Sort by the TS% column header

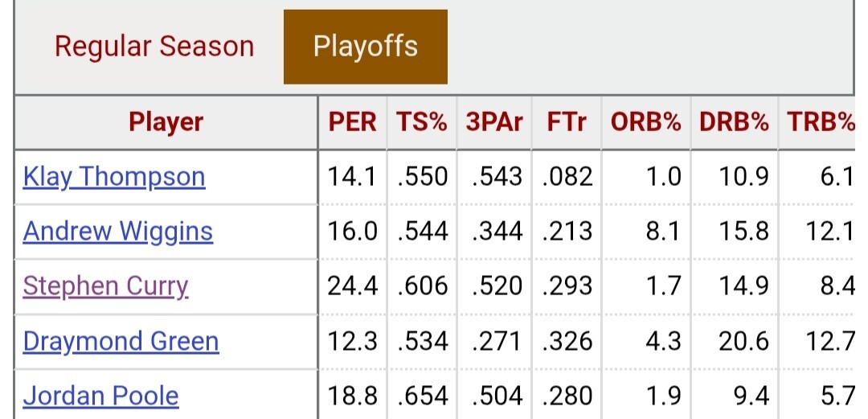tap(421, 122)
